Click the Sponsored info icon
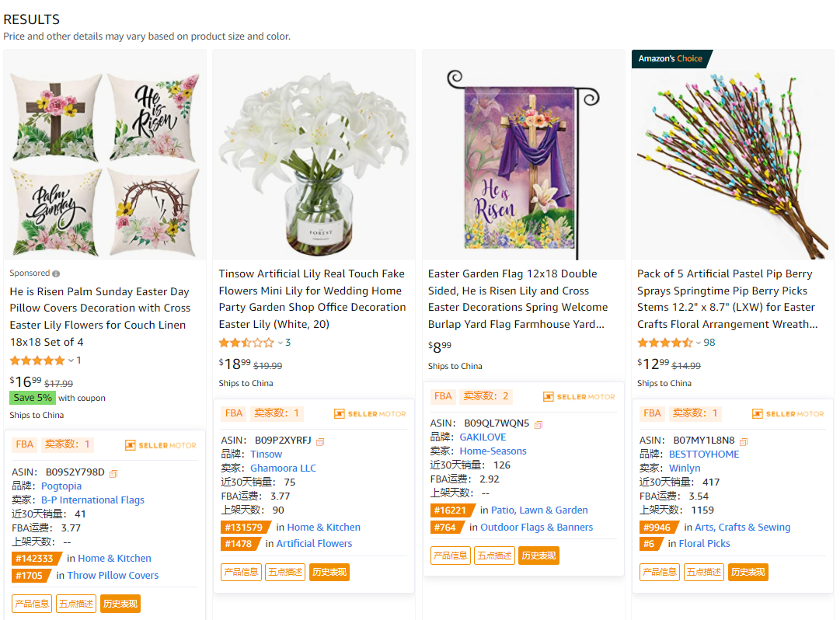The image size is (840, 620). click(56, 273)
